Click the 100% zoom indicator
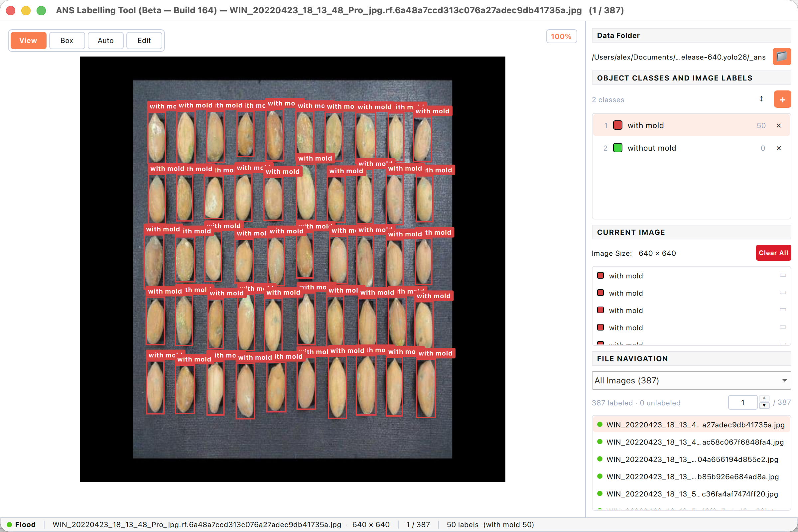Screen dimensions: 798x532 [x=561, y=36]
